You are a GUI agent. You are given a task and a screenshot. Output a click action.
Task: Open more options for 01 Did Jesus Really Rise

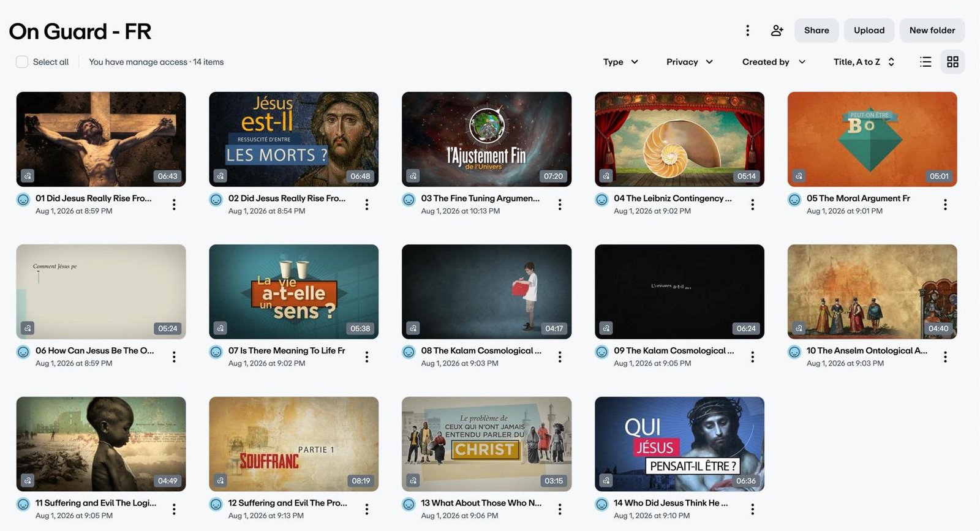coord(174,205)
